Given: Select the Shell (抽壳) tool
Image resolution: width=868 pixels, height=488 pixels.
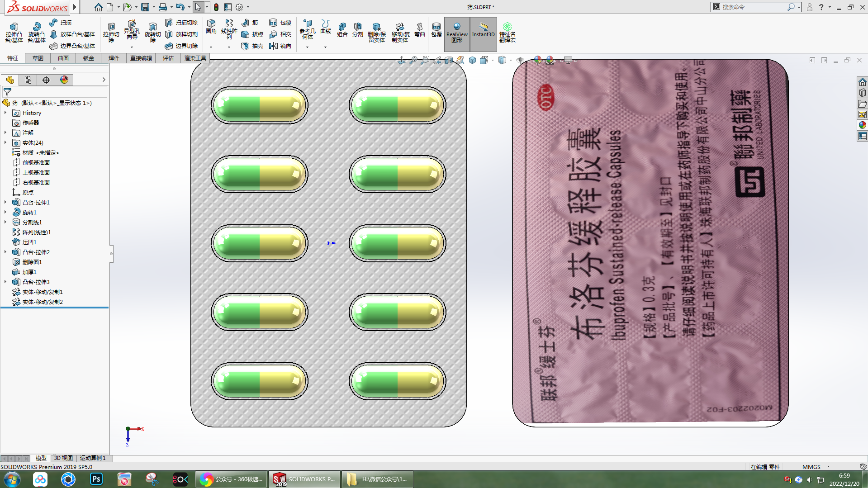Looking at the screenshot, I should (x=252, y=46).
